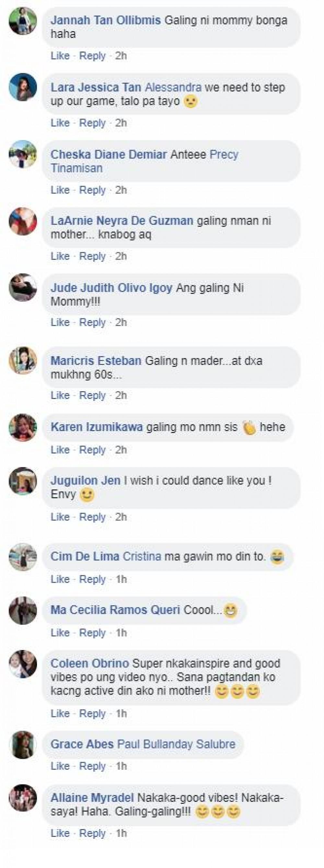Open tagged Alessandra profile link
This screenshot has width=324, height=868.
click(173, 87)
